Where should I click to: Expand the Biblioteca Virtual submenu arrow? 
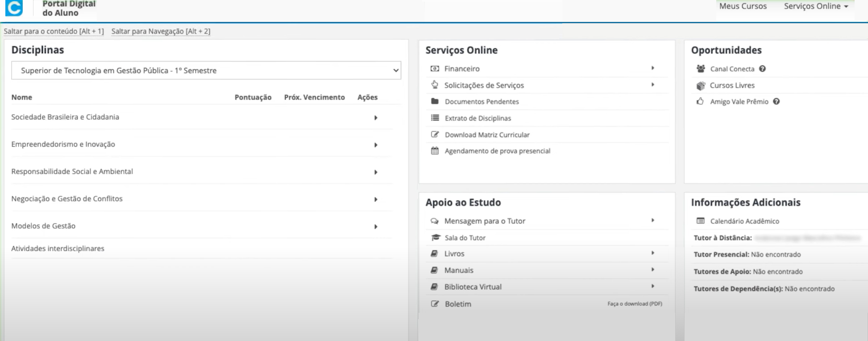coord(652,286)
